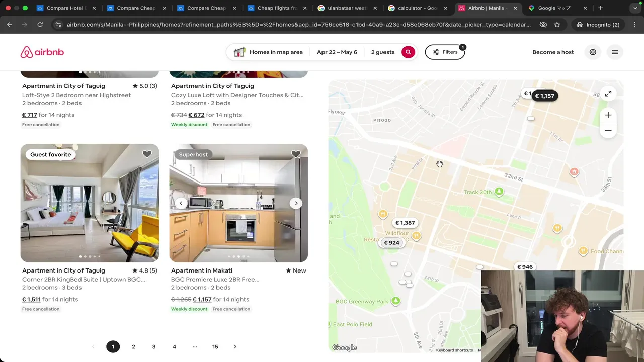Open Keyboard shortcuts on the map
Image resolution: width=644 pixels, height=362 pixels.
point(454,350)
